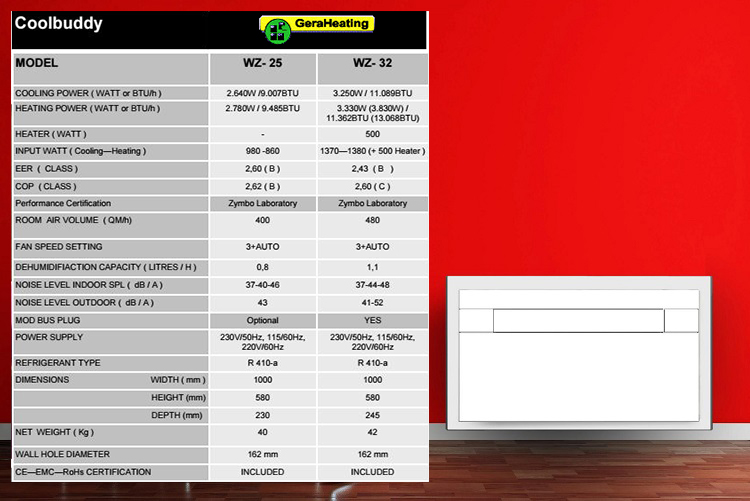Click the FAN SPEED SETTING label
The image size is (750, 501).
coord(58,246)
